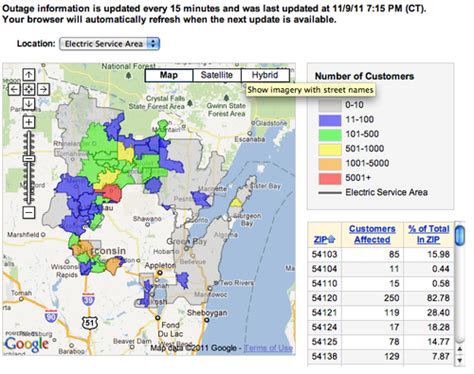Click the center map reset icon
Viewport: 474px width, 374px height.
click(29, 89)
